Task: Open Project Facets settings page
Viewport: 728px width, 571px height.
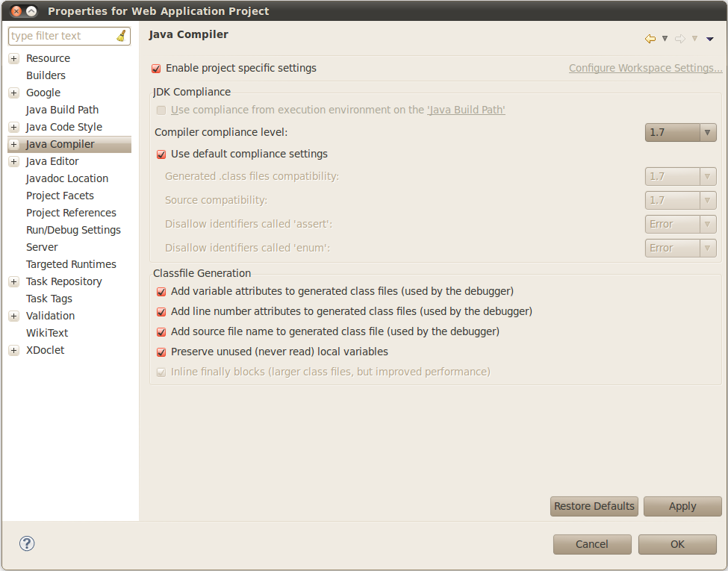Action: (60, 196)
